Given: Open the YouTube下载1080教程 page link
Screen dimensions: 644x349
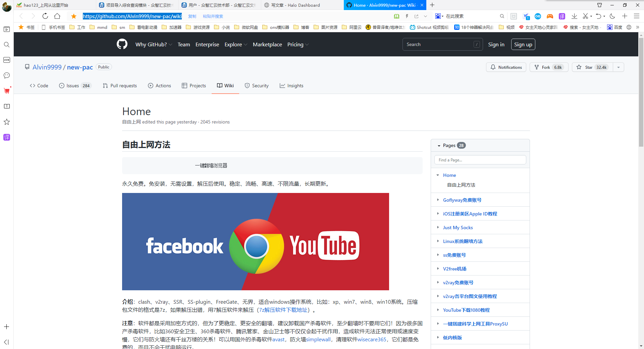Looking at the screenshot, I should click(466, 310).
